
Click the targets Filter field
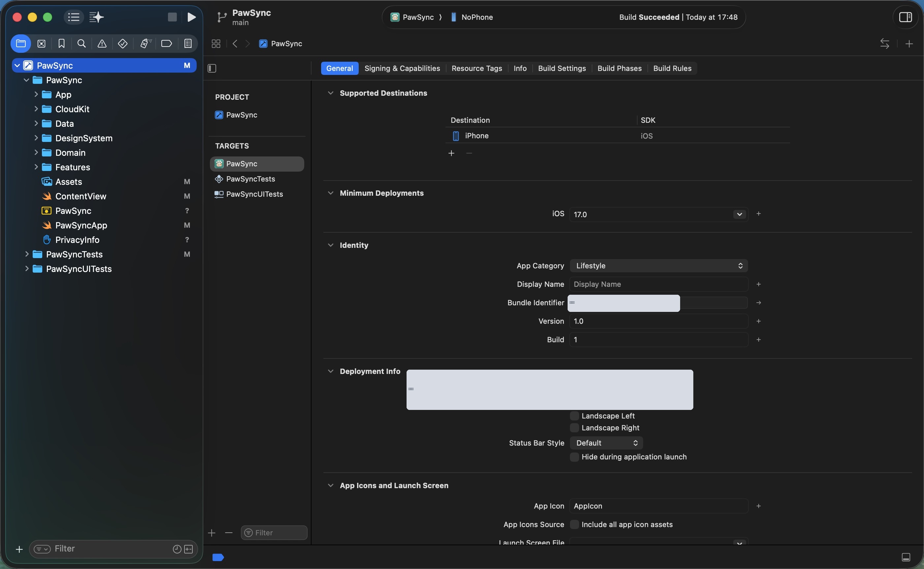click(x=274, y=533)
